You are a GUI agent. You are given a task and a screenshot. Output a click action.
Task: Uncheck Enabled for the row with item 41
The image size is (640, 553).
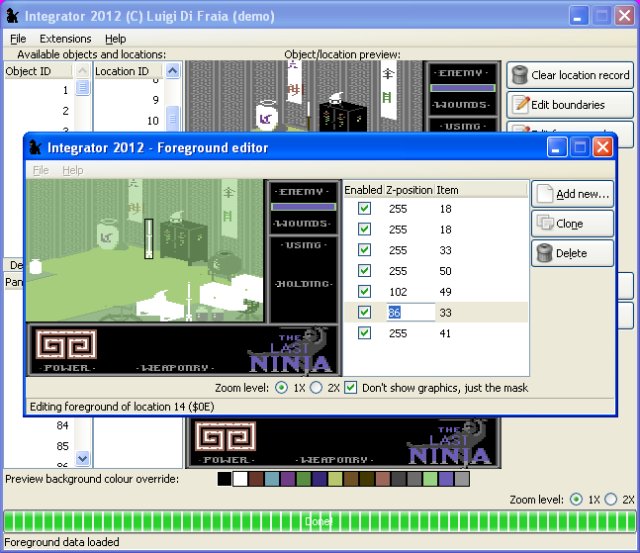click(364, 333)
